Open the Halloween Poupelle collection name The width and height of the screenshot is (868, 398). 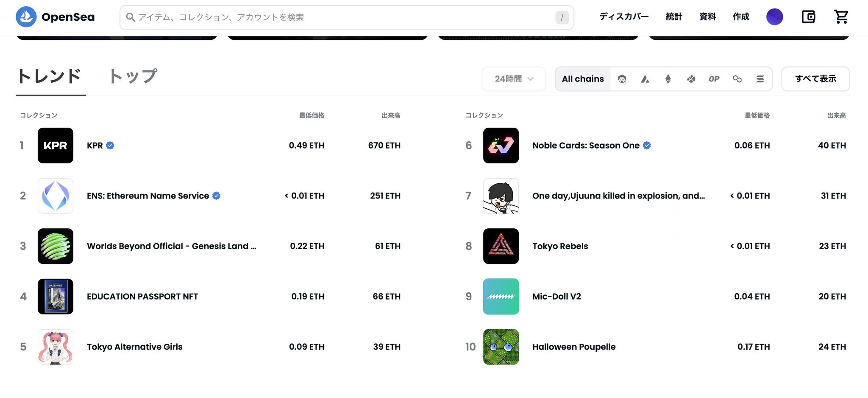574,347
